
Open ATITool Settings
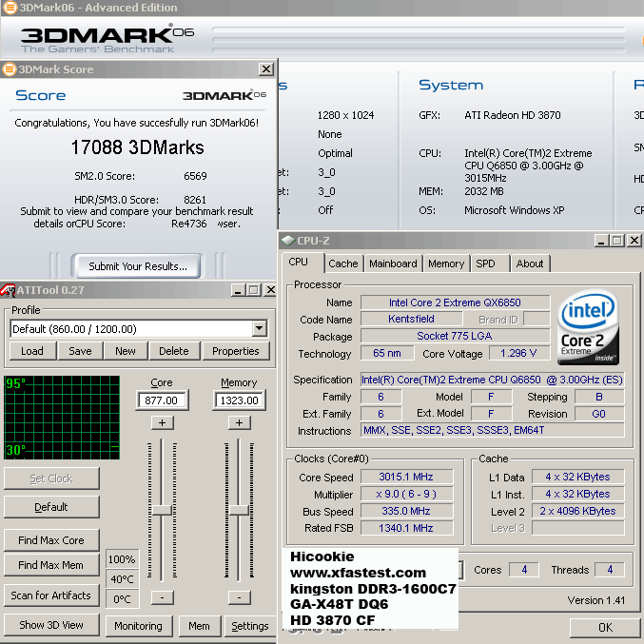[250, 626]
